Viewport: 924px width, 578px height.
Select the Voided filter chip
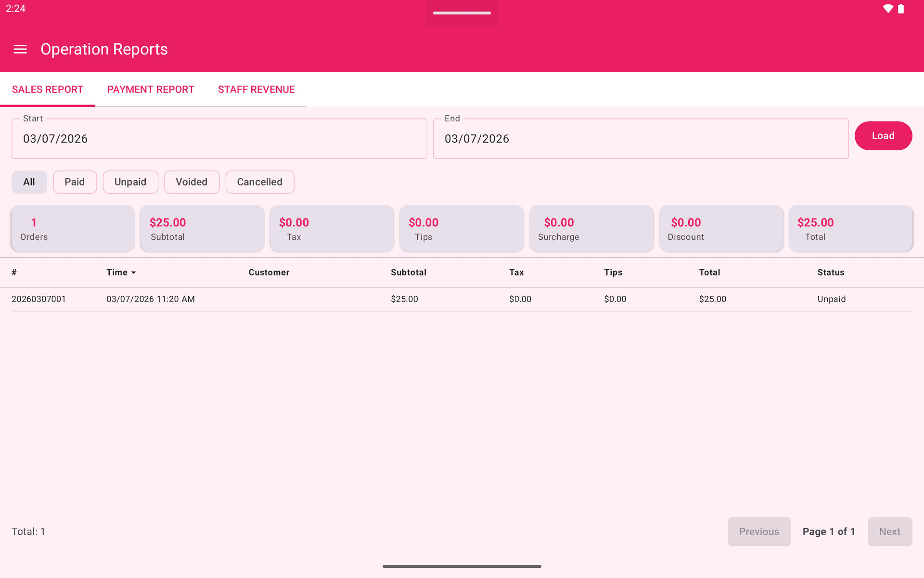(x=192, y=182)
